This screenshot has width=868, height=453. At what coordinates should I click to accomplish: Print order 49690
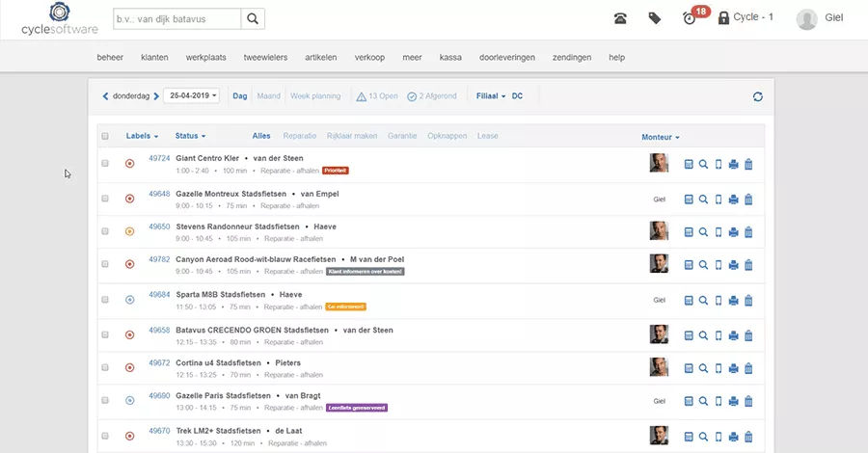pos(734,401)
